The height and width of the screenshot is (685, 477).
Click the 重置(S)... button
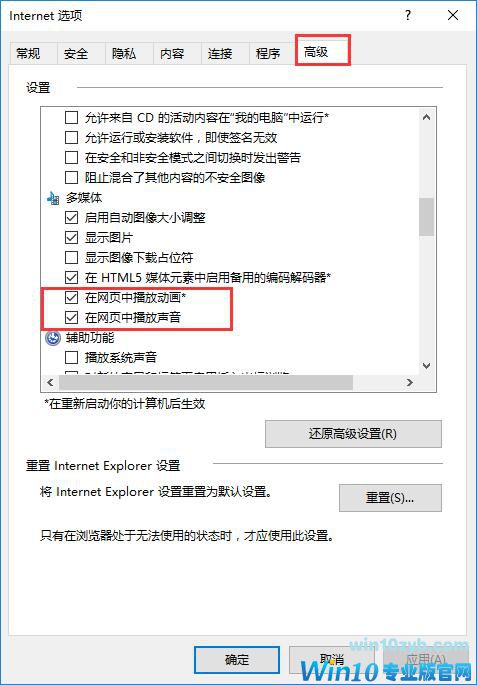390,498
